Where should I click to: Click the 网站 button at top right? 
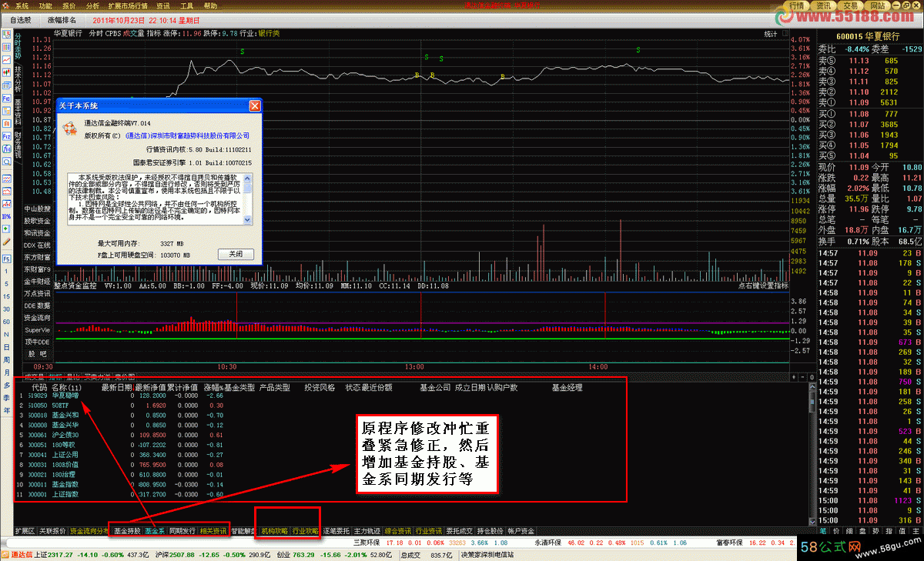click(879, 5)
